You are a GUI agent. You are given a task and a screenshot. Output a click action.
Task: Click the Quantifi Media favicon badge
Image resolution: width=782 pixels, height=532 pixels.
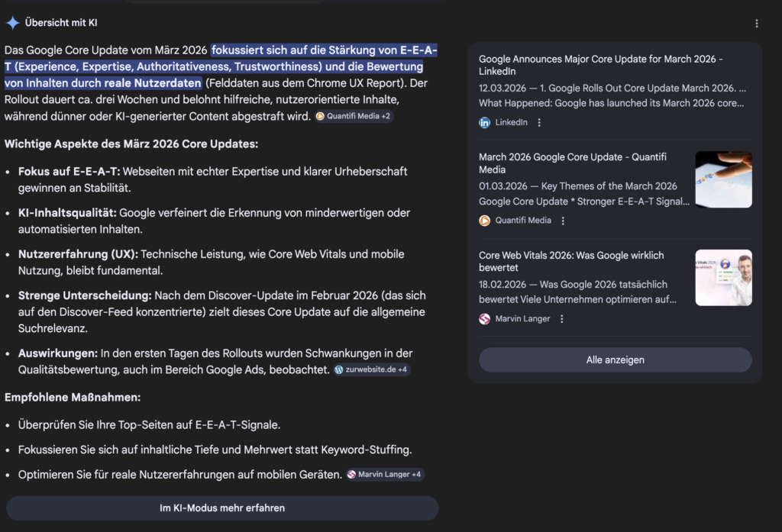(x=486, y=220)
